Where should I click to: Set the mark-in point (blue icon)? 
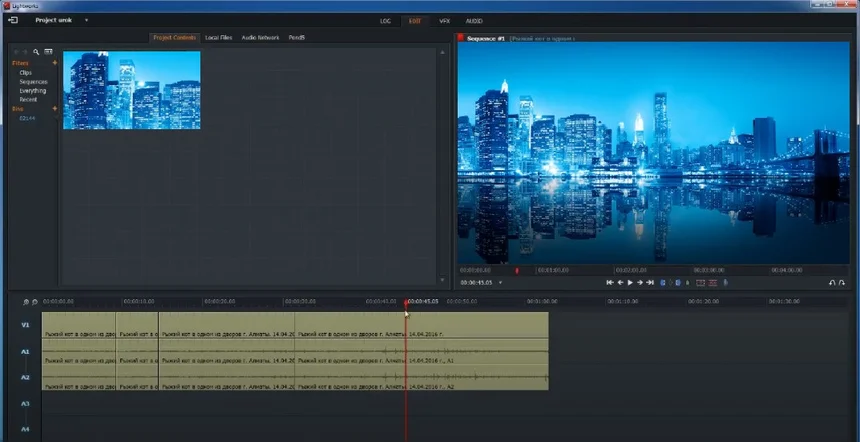pyautogui.click(x=663, y=282)
